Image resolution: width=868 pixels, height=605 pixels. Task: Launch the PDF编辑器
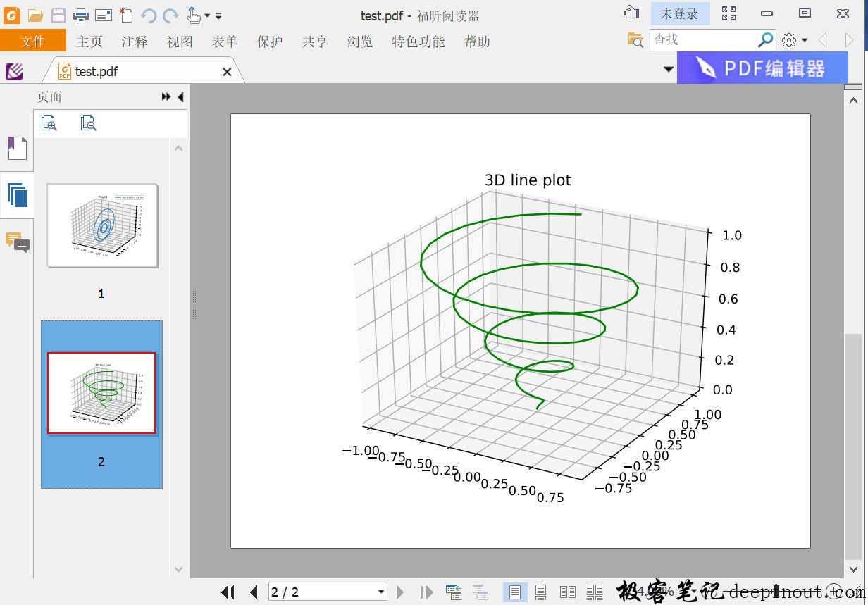[762, 68]
